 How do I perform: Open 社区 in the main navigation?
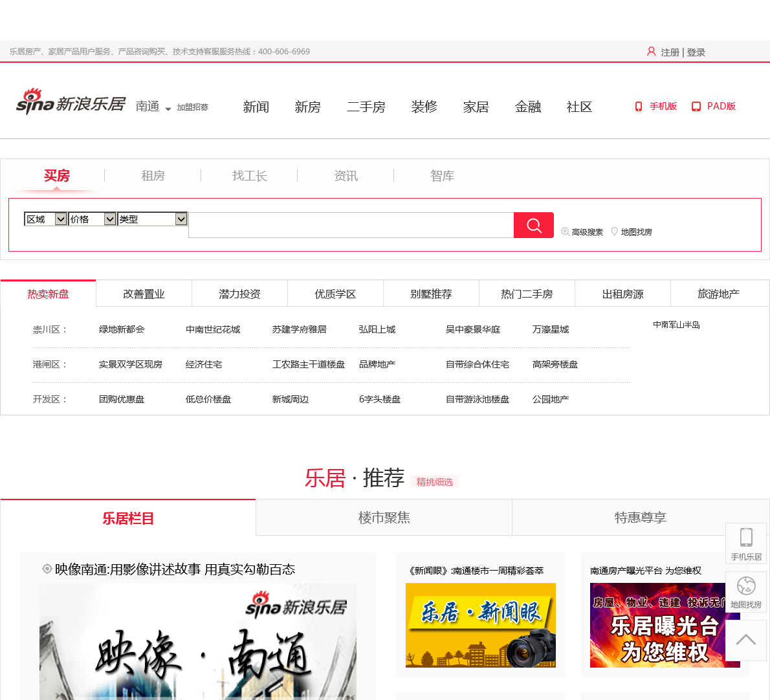click(x=580, y=107)
